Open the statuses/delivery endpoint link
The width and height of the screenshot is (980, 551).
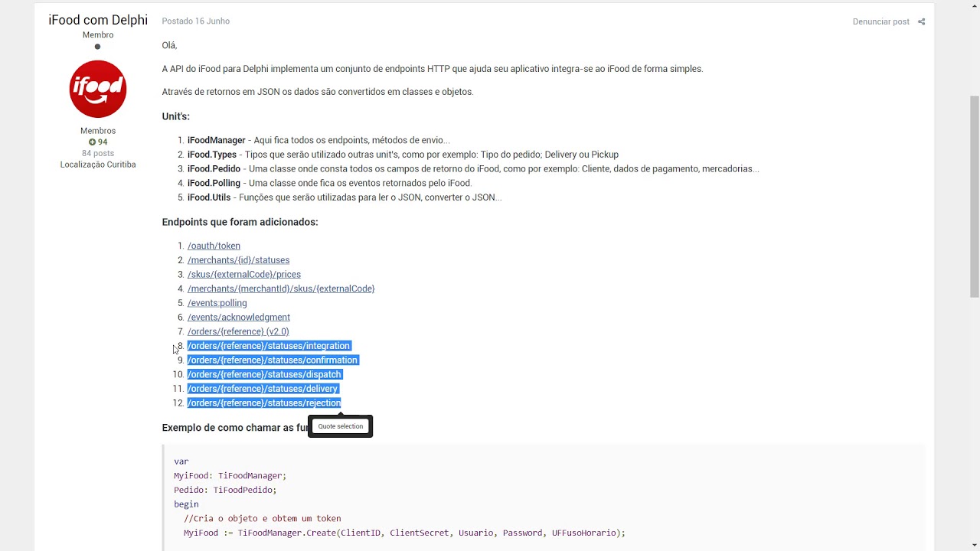[x=263, y=389]
